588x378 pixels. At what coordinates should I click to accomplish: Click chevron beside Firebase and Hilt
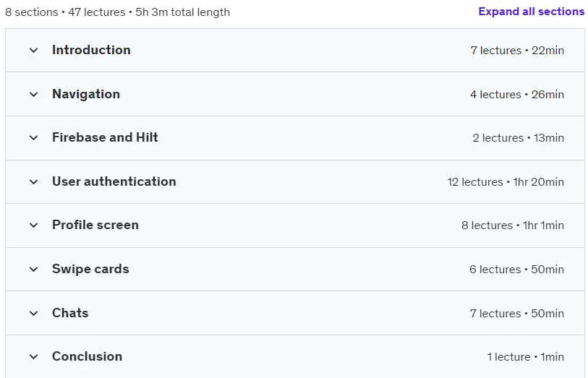pos(34,138)
